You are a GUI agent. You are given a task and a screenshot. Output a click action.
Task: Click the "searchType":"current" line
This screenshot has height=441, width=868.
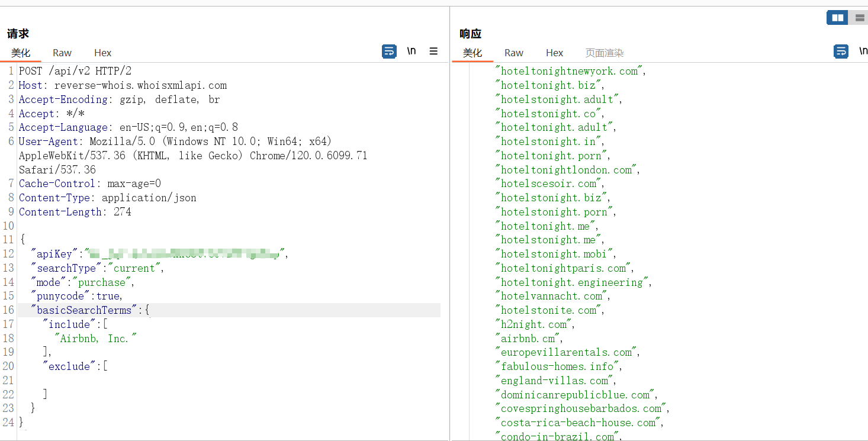pos(97,268)
